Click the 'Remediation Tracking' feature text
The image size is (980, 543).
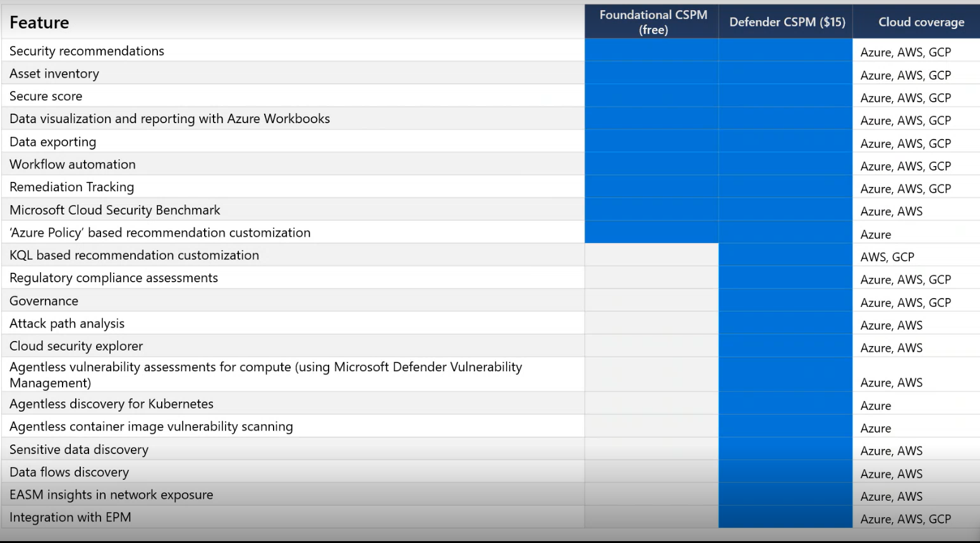pos(71,188)
